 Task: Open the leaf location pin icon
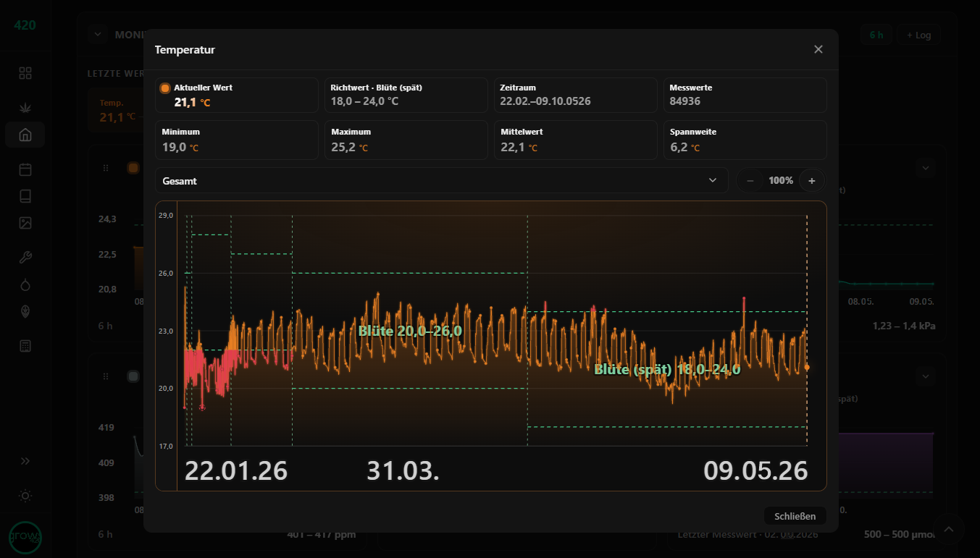(25, 311)
